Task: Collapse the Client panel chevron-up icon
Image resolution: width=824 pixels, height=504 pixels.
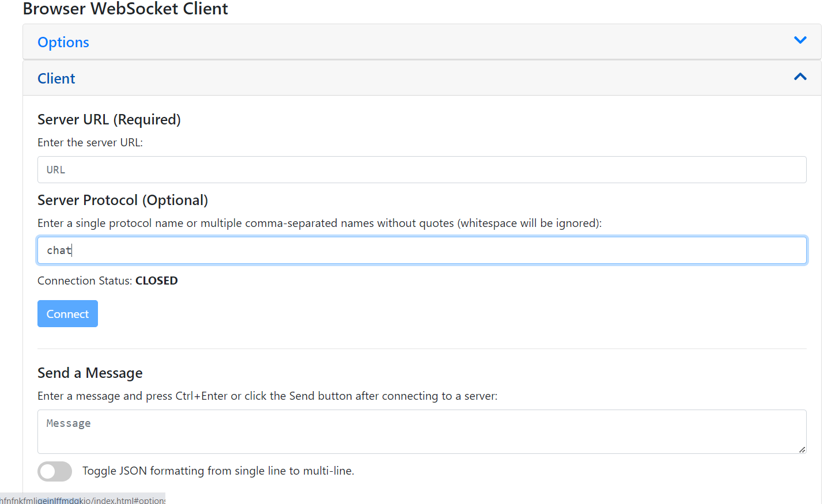Action: click(x=800, y=77)
